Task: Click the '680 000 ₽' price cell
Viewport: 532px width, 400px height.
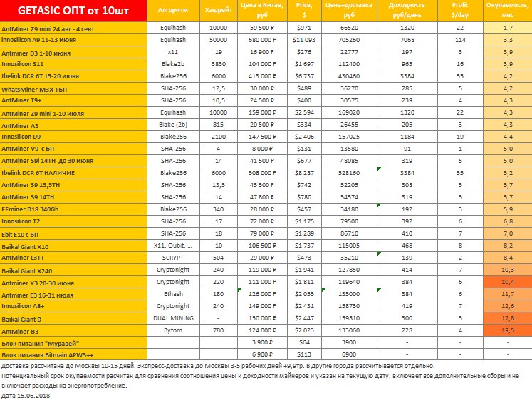Action: point(262,40)
